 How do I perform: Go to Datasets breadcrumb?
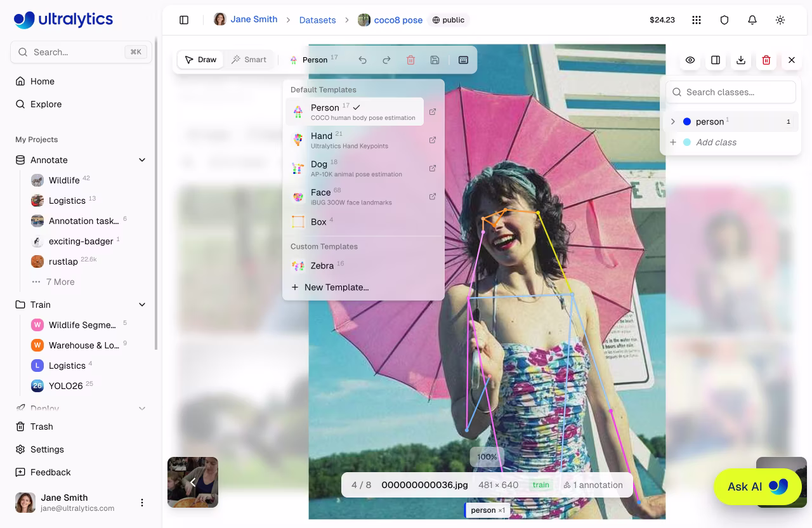pos(317,20)
